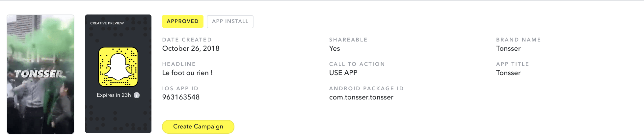The width and height of the screenshot is (644, 139).
Task: Click the yellow APPROVED status badge
Action: [x=182, y=21]
